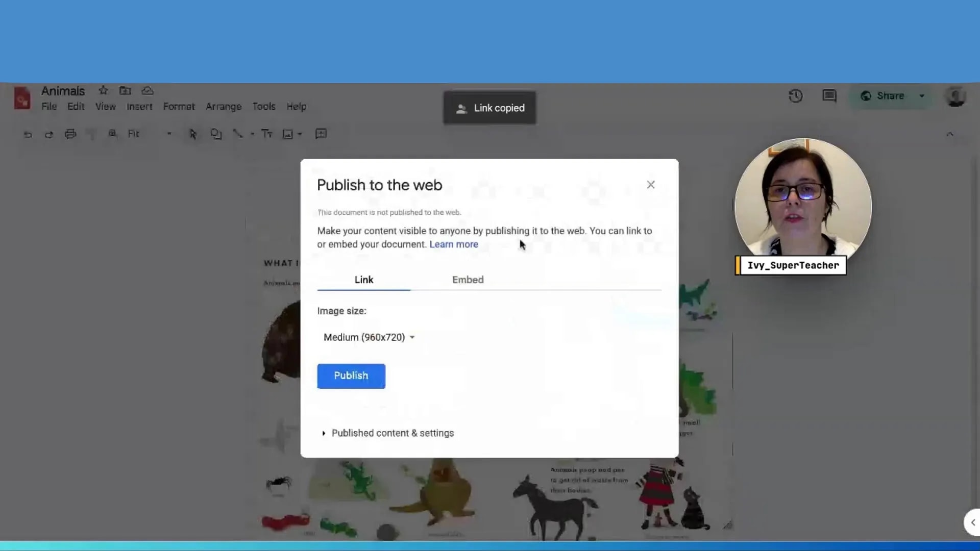
Task: Open the Share dropdown arrow
Action: (x=922, y=96)
